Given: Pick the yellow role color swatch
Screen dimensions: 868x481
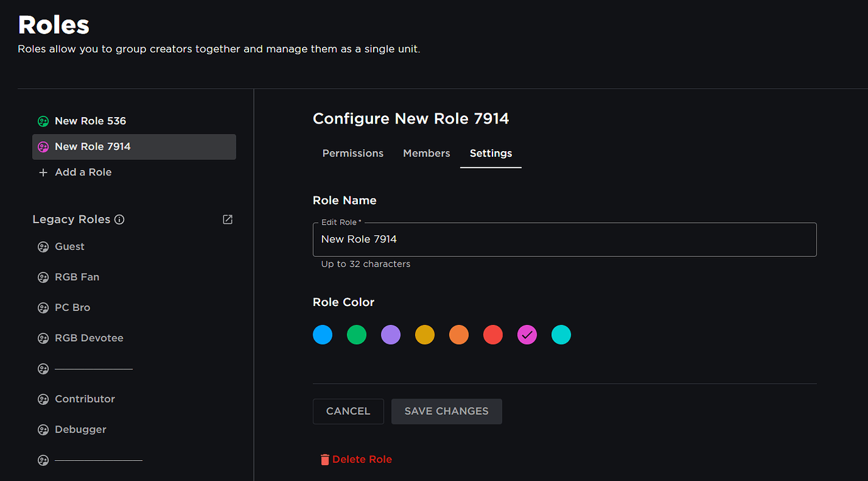Looking at the screenshot, I should tap(425, 335).
